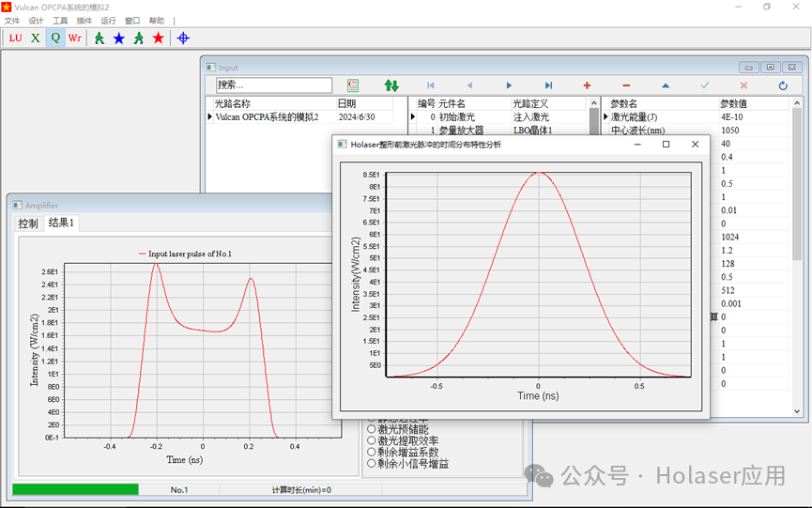Select the 参量放大器 component row

coord(461,130)
